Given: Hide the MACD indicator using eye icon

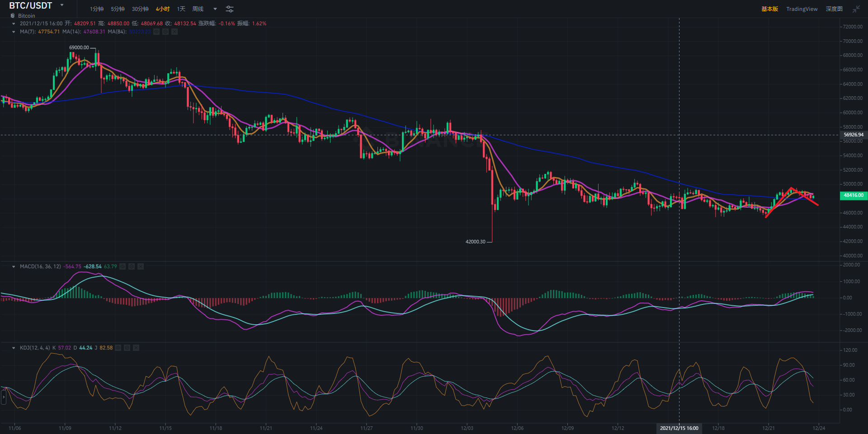Looking at the screenshot, I should [123, 266].
